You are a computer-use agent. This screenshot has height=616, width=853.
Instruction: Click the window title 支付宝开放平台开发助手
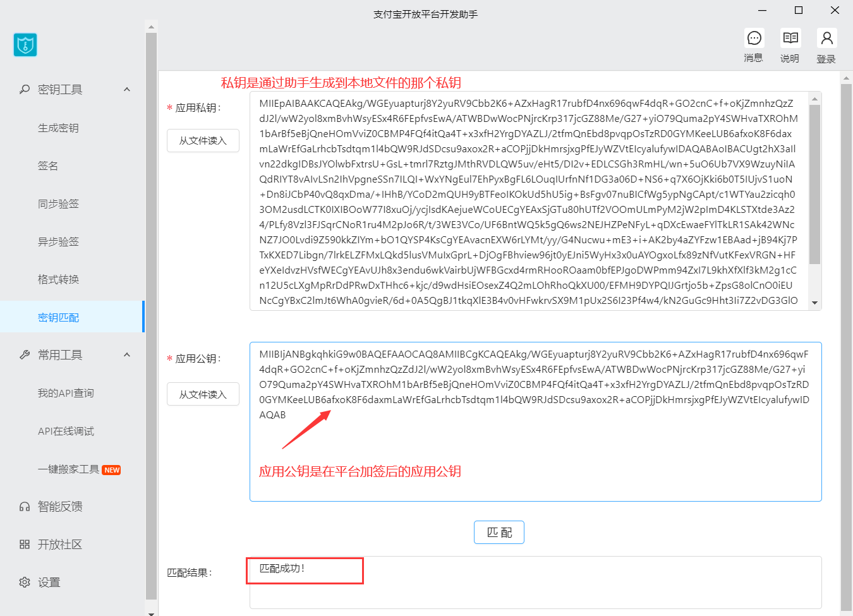425,14
